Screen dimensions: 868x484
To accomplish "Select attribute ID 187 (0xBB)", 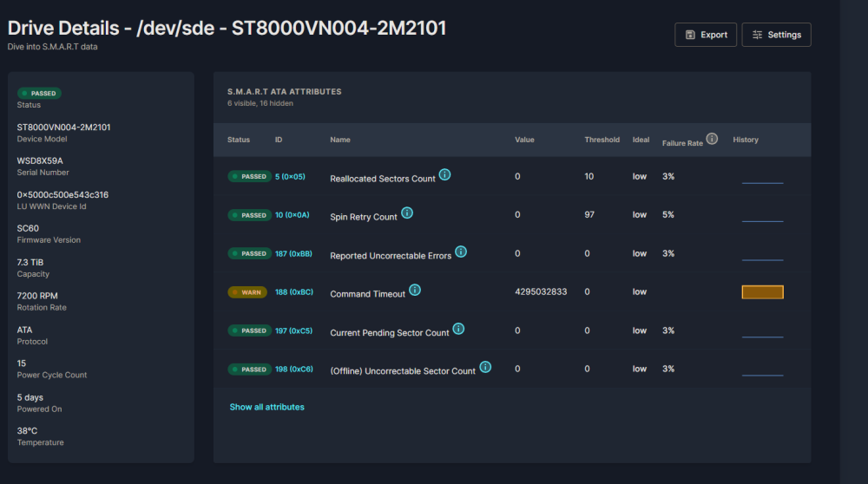I will (293, 253).
